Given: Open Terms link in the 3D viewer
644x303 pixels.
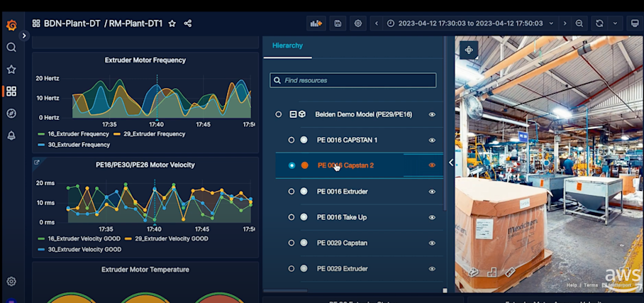Looking at the screenshot, I should (591, 285).
